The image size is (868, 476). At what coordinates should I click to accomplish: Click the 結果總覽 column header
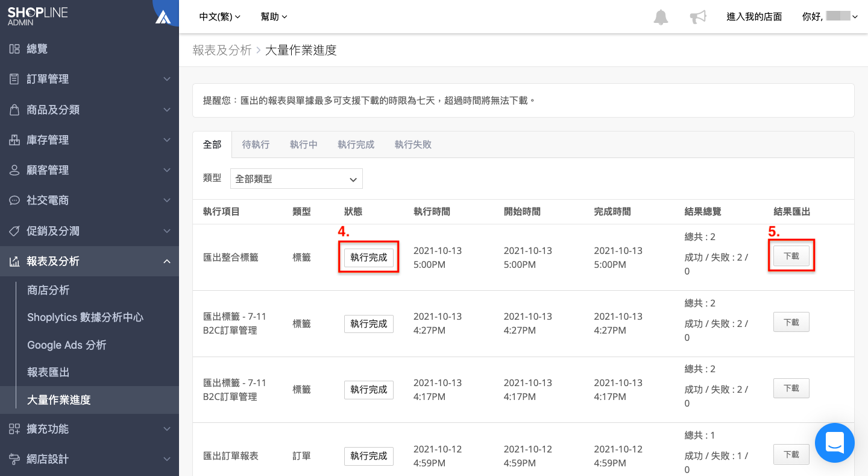[x=703, y=212]
